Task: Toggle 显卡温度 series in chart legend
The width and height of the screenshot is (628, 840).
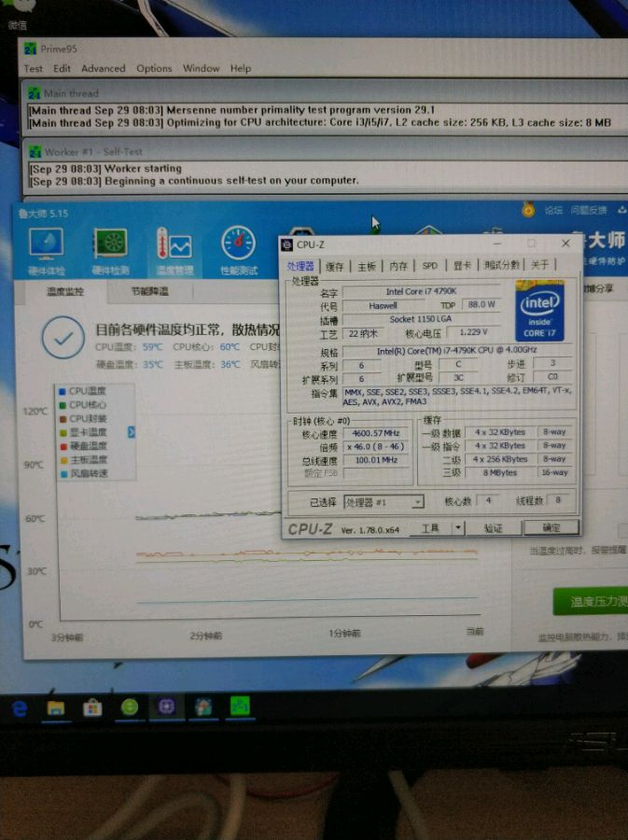Action: (82, 432)
